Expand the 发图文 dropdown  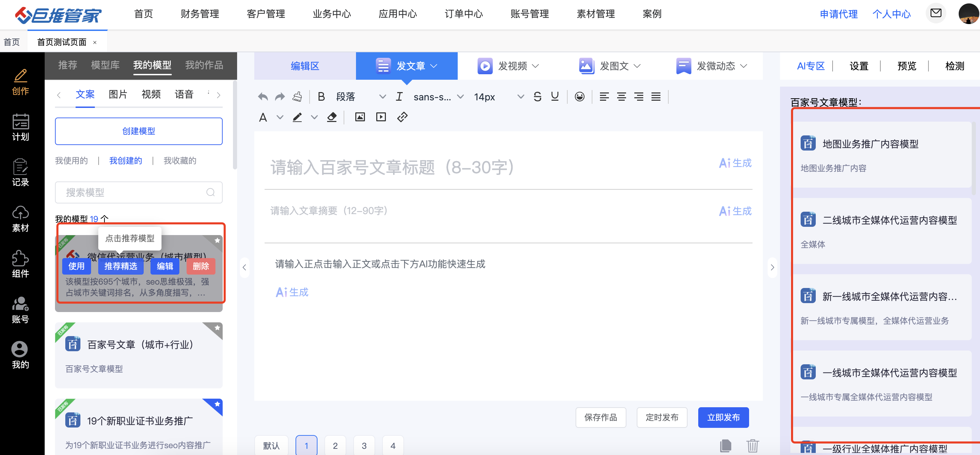637,66
